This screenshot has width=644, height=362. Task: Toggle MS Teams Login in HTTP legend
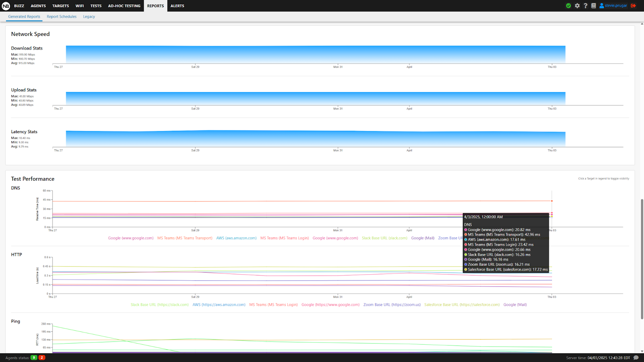(273, 305)
